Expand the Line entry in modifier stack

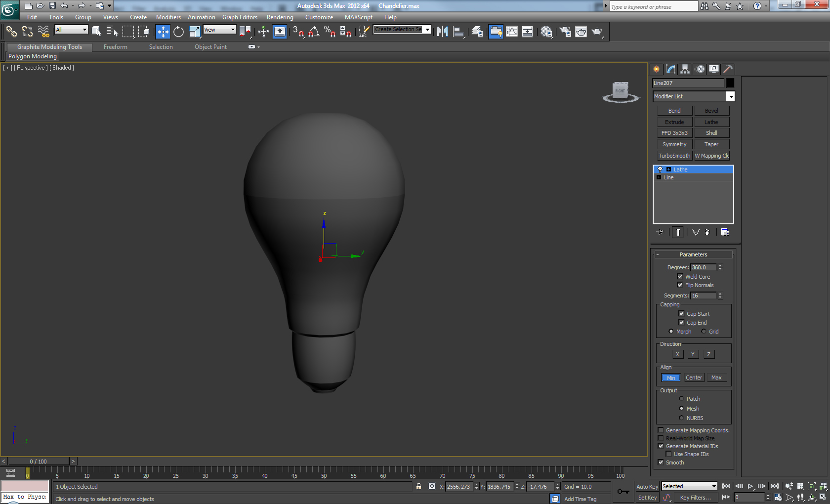tap(659, 177)
